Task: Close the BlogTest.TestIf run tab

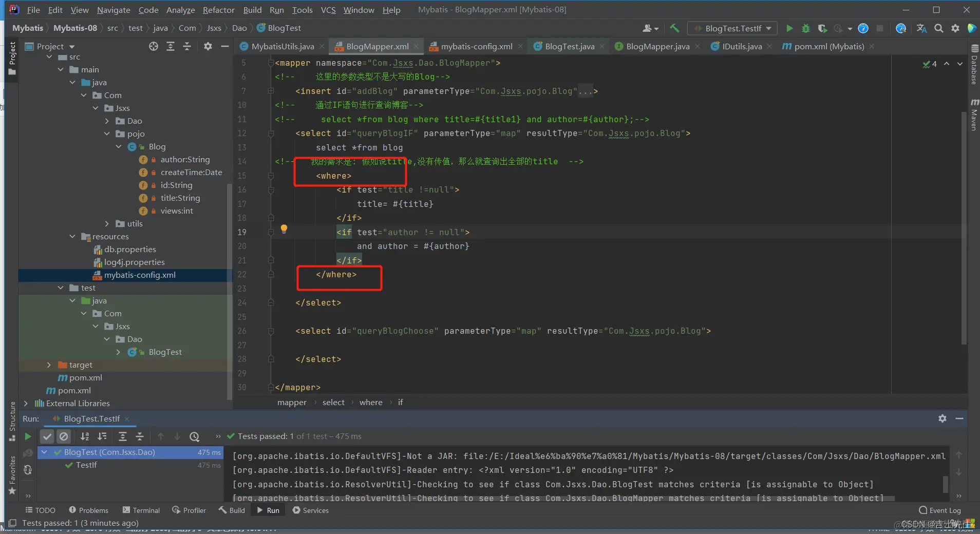Action: [127, 419]
